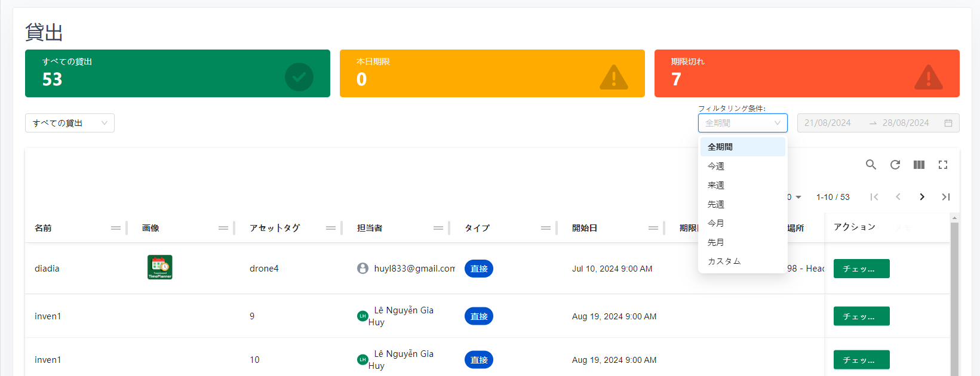Click the drag handle on 名前 column
The image size is (980, 376).
(x=116, y=228)
